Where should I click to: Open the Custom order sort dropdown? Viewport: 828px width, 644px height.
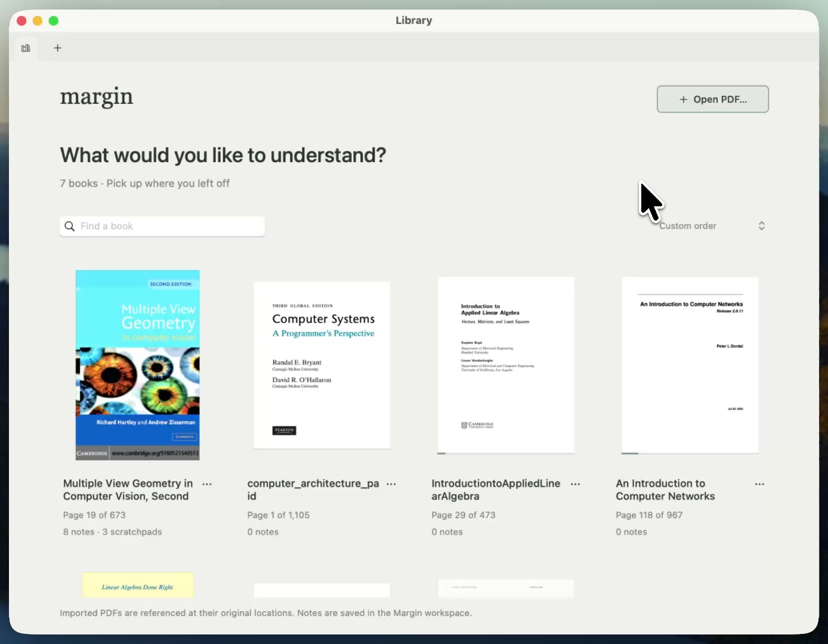712,226
